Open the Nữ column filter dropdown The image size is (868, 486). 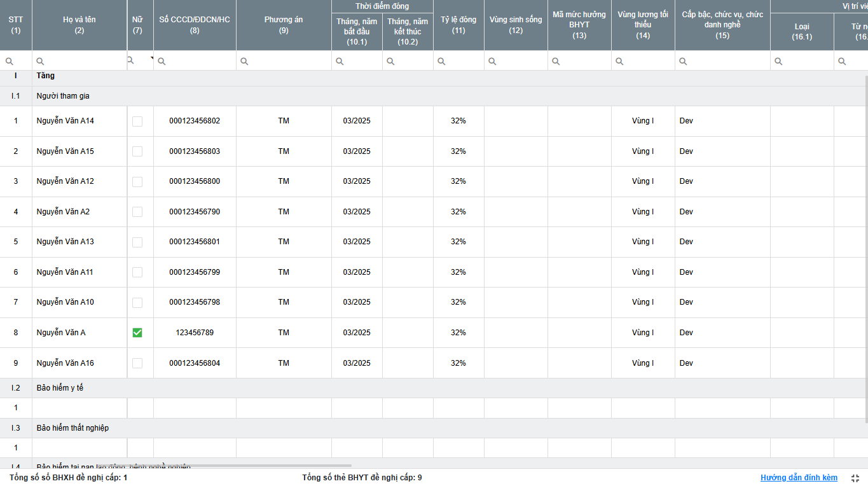pyautogui.click(x=151, y=59)
